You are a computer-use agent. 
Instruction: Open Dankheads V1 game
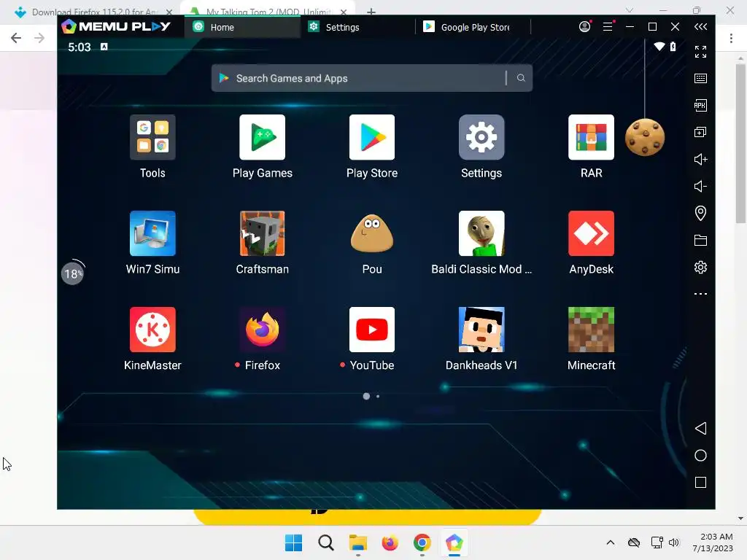(x=481, y=330)
